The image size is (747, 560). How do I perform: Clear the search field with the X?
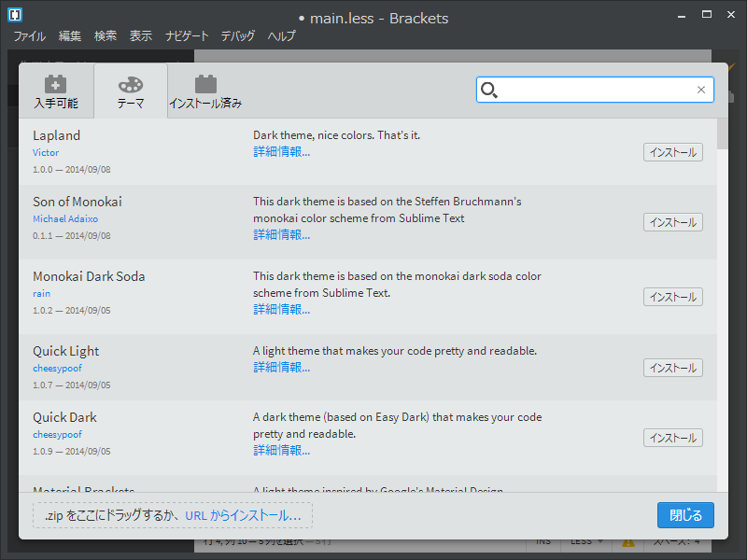701,90
